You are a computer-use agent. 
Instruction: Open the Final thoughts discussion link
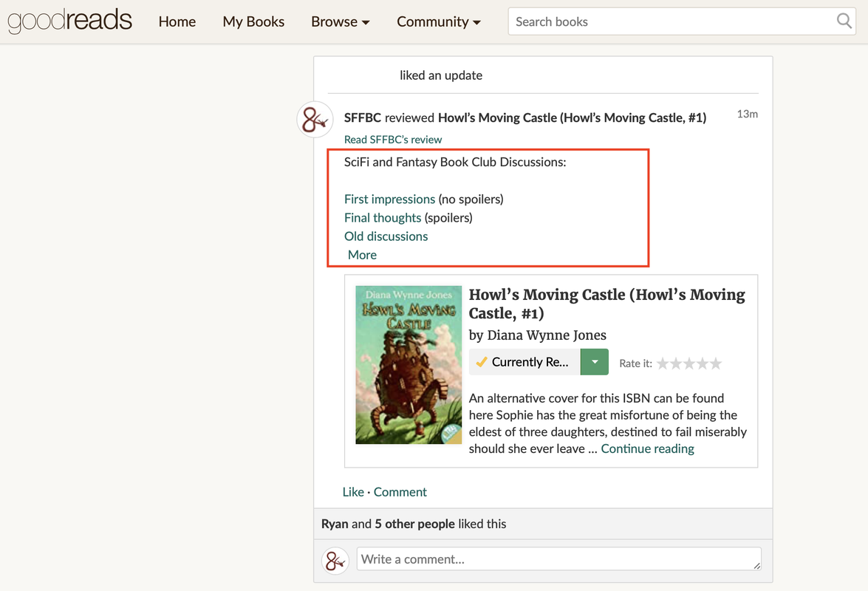[383, 218]
